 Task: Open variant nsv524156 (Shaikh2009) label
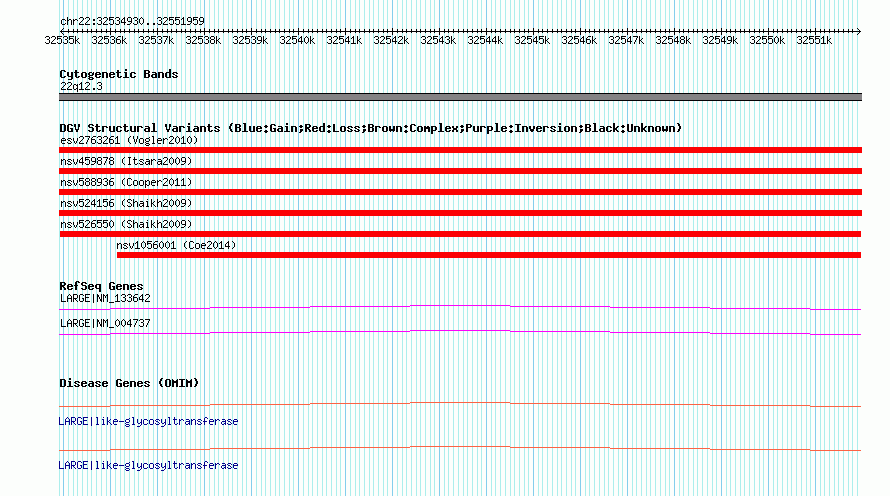pos(126,203)
